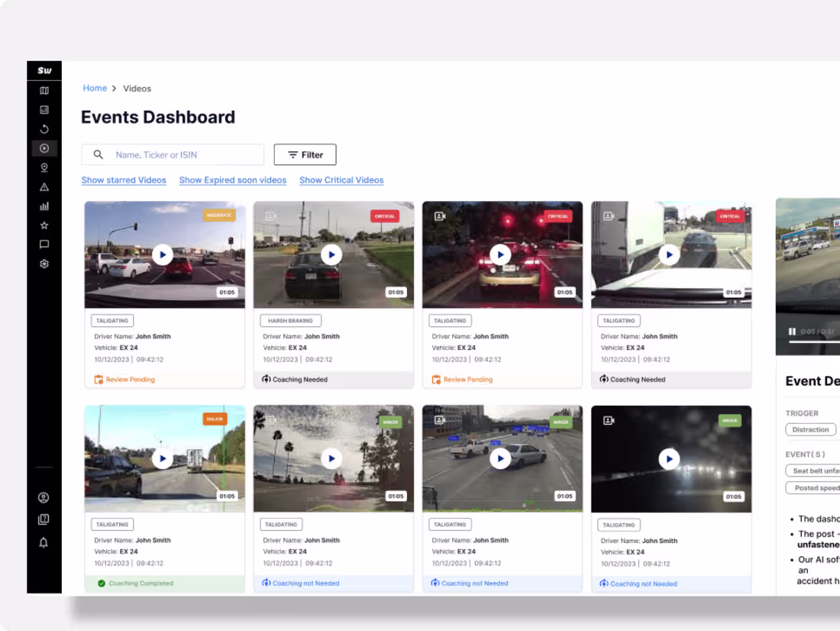Open the alerts warning triangle sidebar icon
840x631 pixels.
[44, 186]
